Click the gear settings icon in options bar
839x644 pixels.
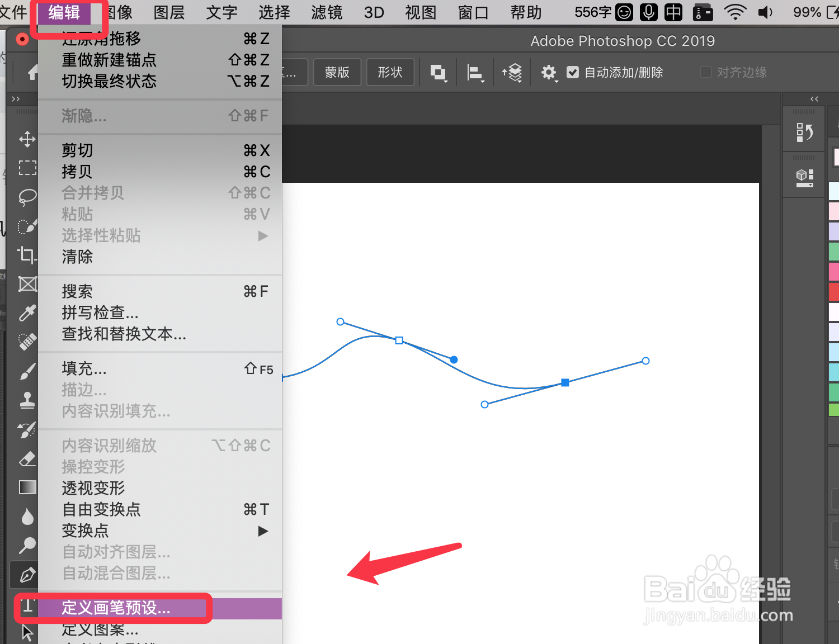click(x=549, y=72)
